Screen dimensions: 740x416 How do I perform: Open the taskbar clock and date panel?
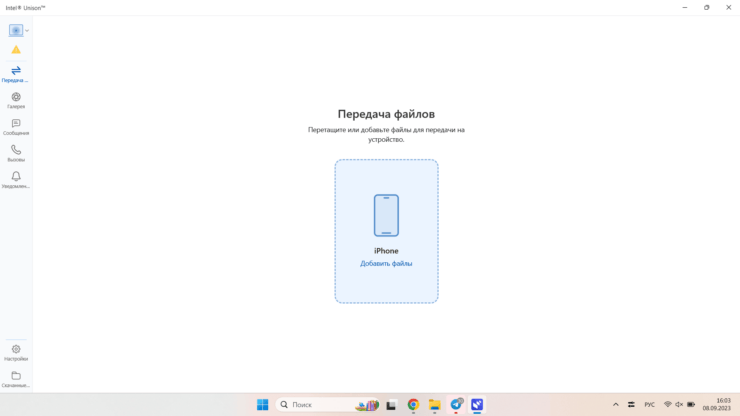[717, 405]
